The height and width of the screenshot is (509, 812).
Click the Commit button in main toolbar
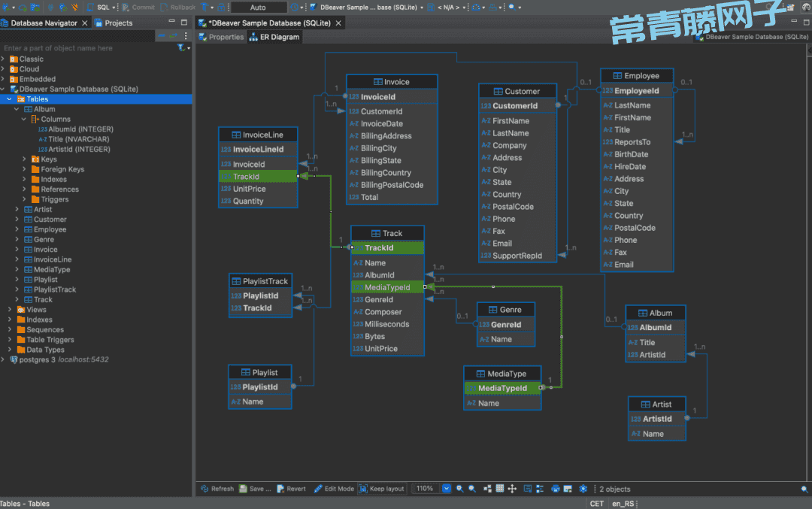pos(138,8)
